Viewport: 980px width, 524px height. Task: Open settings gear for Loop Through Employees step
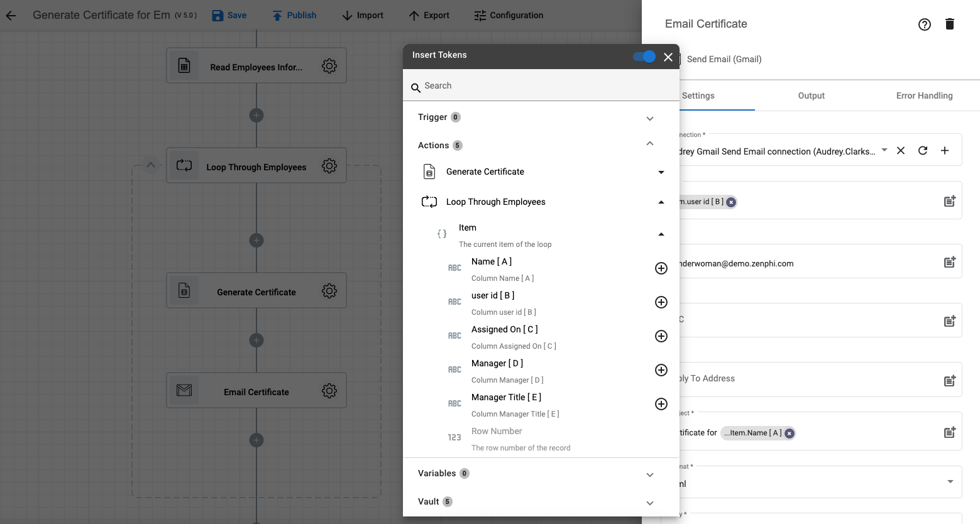[x=329, y=166]
